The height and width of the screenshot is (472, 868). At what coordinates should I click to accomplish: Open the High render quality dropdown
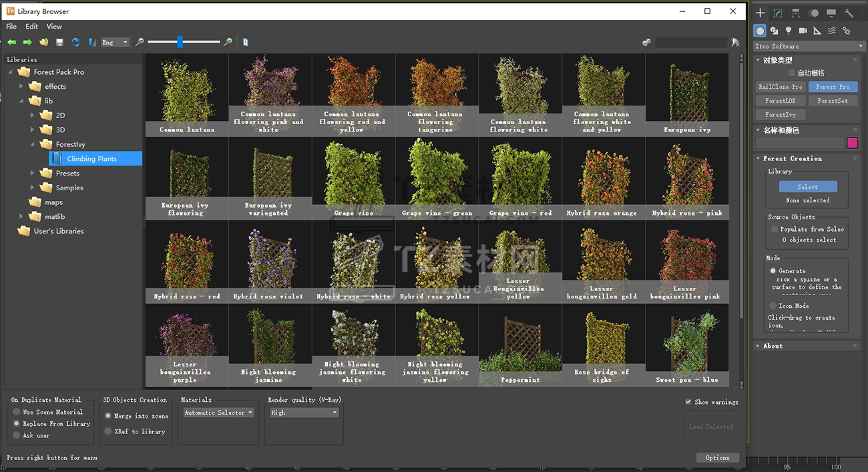click(x=304, y=413)
